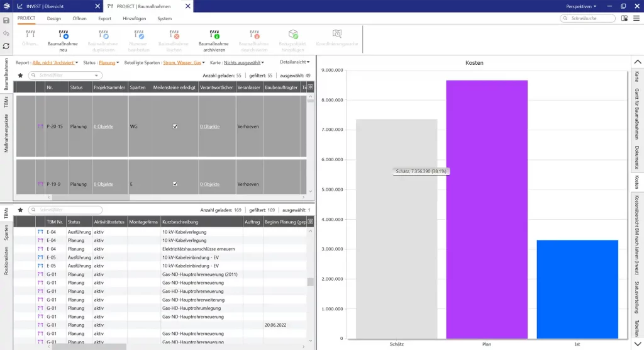Open the Gantt für Baumaßnahmen side tab
Screen dimensions: 644x350
pos(636,110)
